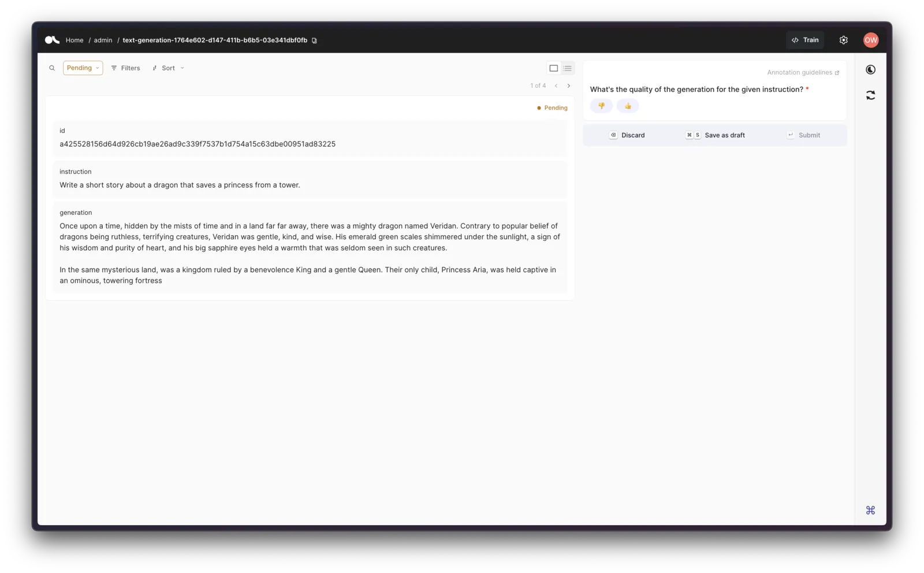Open keyboard shortcuts command icon
924x573 pixels.
870,510
